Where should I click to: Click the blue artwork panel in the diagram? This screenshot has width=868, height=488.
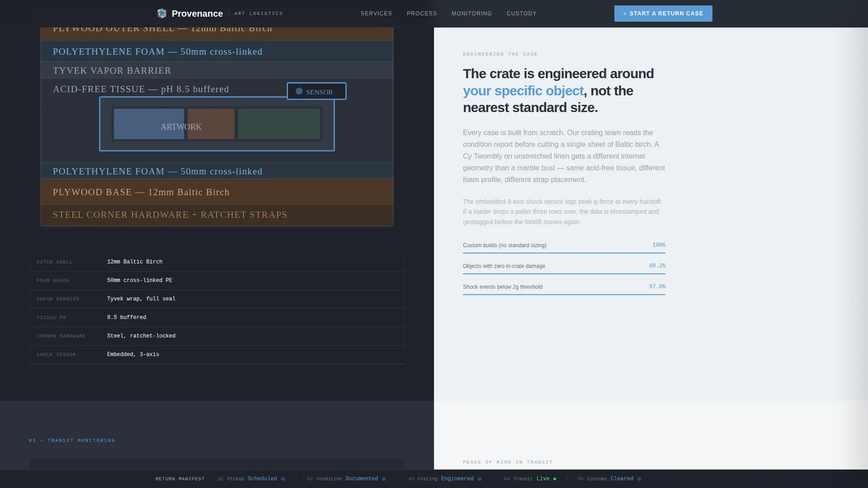[x=149, y=124]
